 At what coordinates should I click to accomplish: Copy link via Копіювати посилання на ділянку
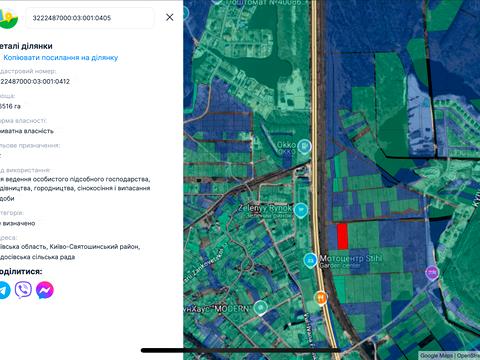(x=61, y=58)
